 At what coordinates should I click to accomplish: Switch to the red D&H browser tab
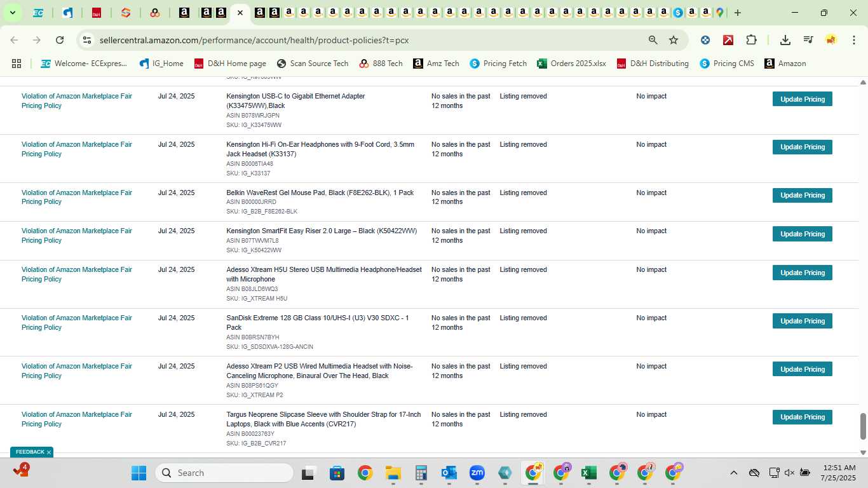97,13
